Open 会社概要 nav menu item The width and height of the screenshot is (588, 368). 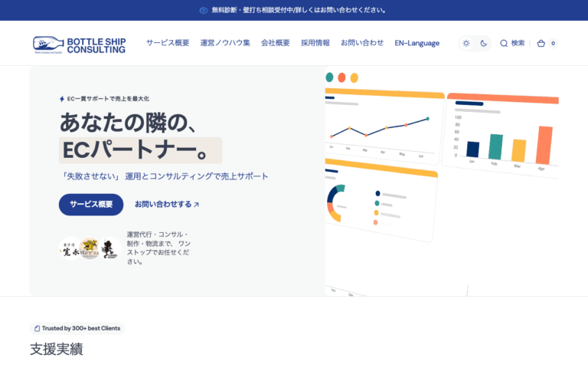tap(276, 43)
